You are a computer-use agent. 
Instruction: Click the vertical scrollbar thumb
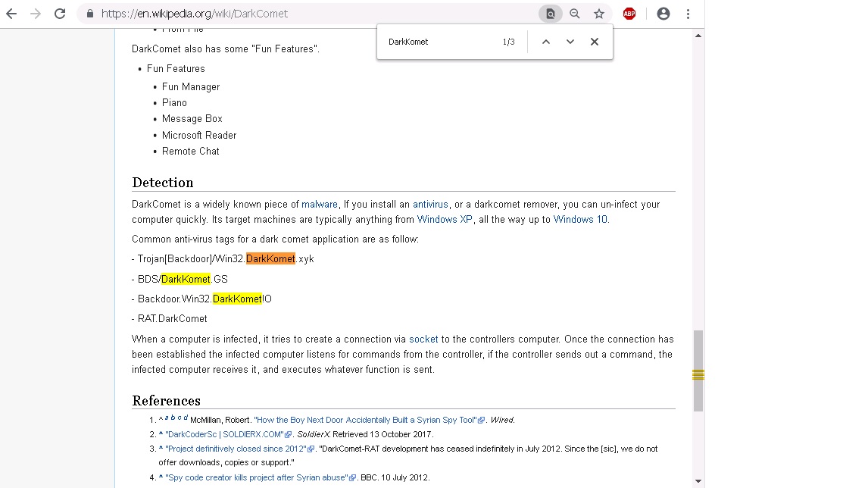tap(698, 371)
